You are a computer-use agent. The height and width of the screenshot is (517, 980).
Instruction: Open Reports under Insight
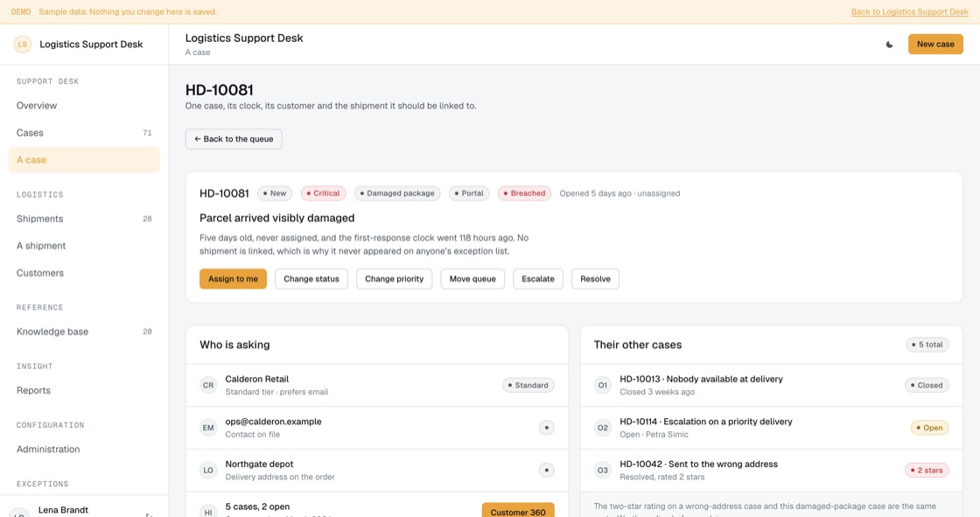pos(84,391)
